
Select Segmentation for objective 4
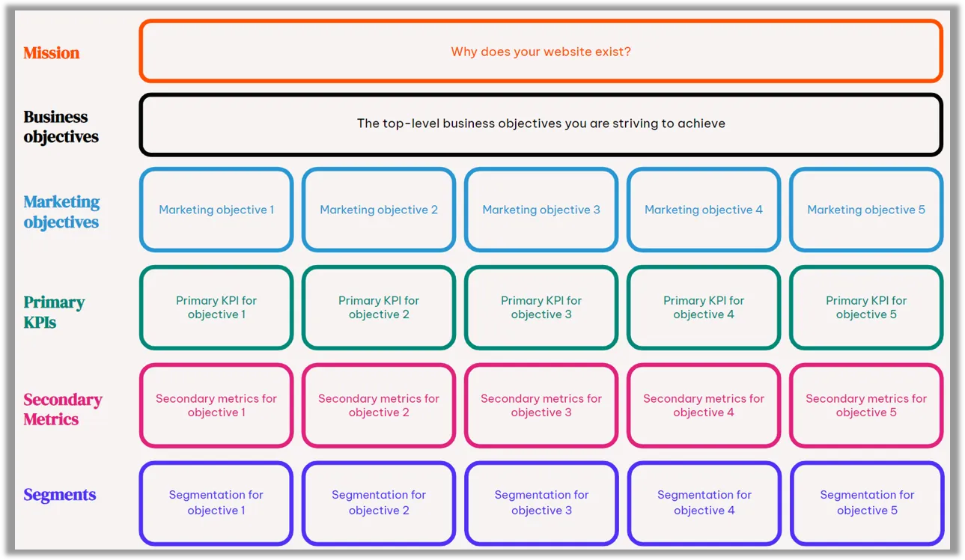[x=704, y=503]
